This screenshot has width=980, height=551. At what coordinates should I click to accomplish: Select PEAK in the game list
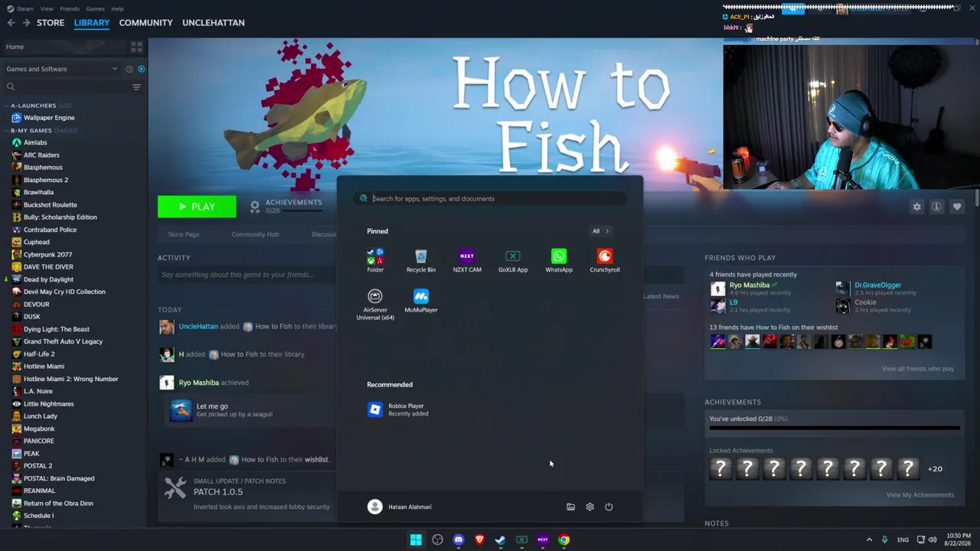pyautogui.click(x=31, y=453)
